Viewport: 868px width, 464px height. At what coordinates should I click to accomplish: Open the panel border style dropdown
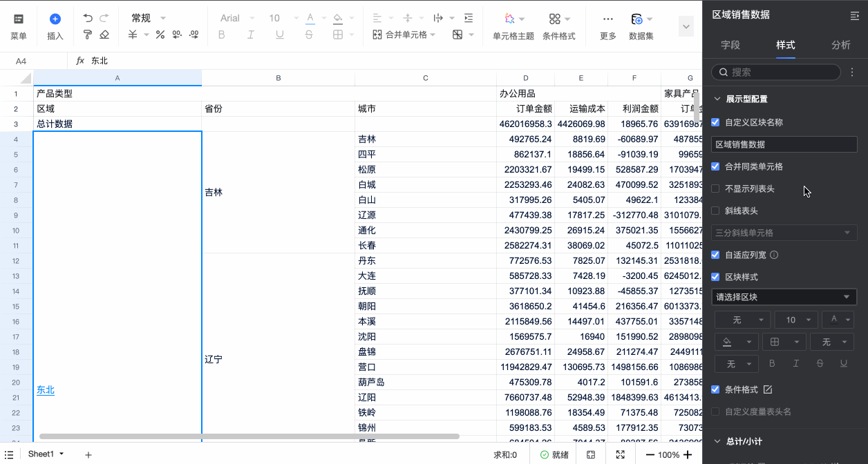point(784,342)
